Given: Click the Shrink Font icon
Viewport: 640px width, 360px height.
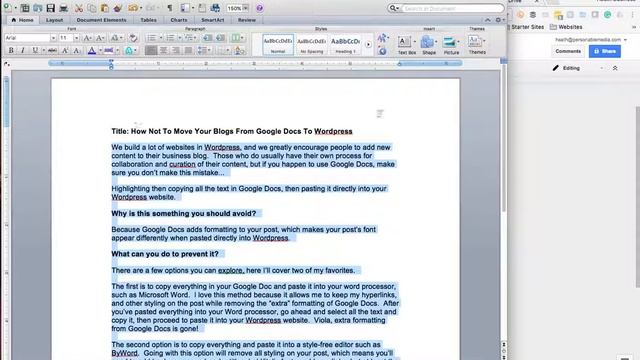Looking at the screenshot, I should pyautogui.click(x=100, y=38).
